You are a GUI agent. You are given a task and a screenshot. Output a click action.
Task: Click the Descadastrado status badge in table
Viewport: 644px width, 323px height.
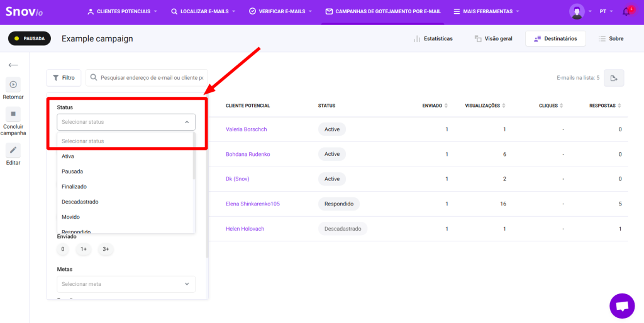coord(343,229)
